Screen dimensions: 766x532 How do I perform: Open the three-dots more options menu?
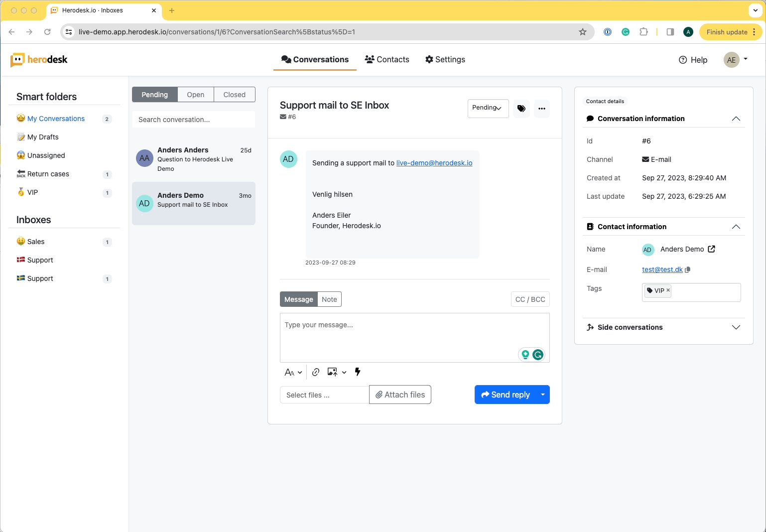[541, 109]
